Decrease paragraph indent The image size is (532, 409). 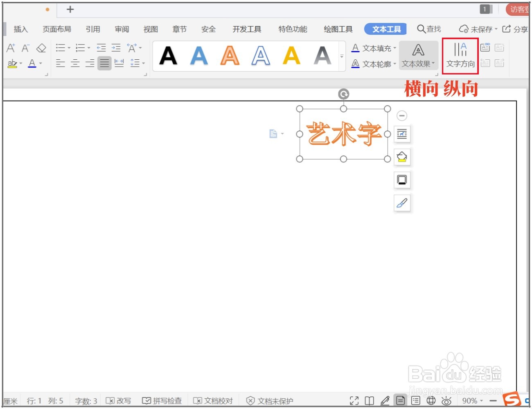point(101,48)
